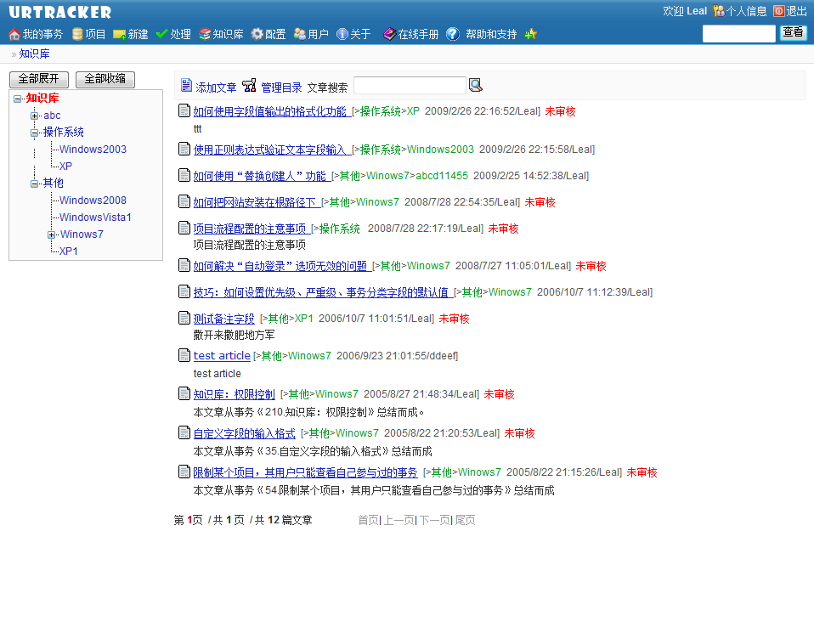
Task: Click document icon beside 知识库：权限控制
Action: 184,393
